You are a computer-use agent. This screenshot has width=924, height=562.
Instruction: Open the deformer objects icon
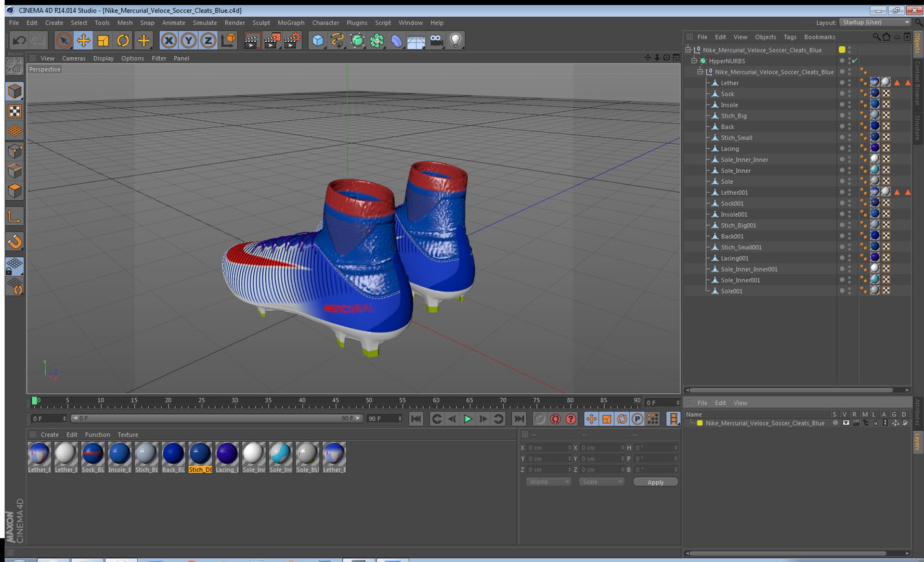(397, 40)
